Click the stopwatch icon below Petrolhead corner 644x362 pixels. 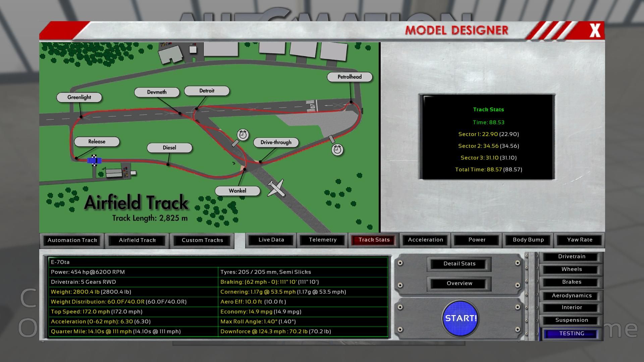tap(337, 149)
